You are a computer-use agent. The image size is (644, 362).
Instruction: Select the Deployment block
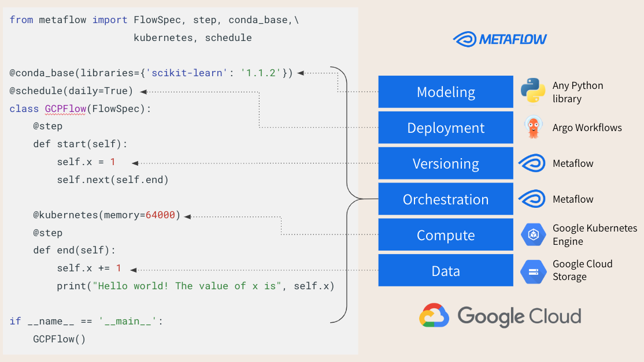coord(446,128)
